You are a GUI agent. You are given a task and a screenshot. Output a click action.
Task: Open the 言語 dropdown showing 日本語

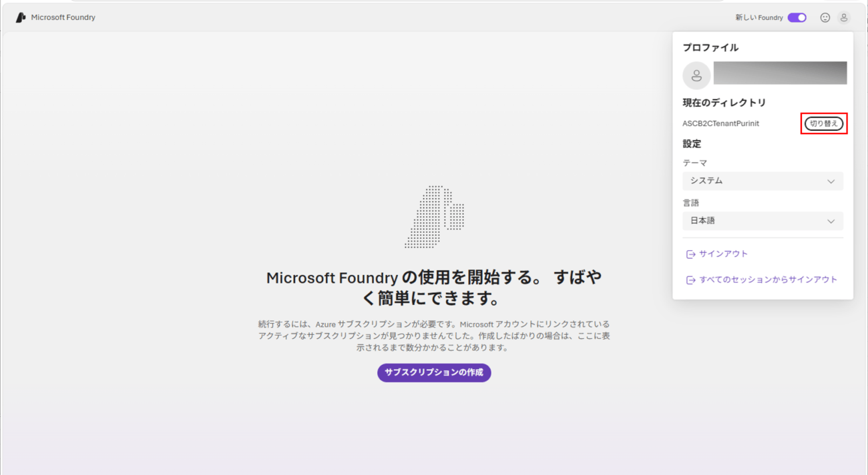point(763,221)
